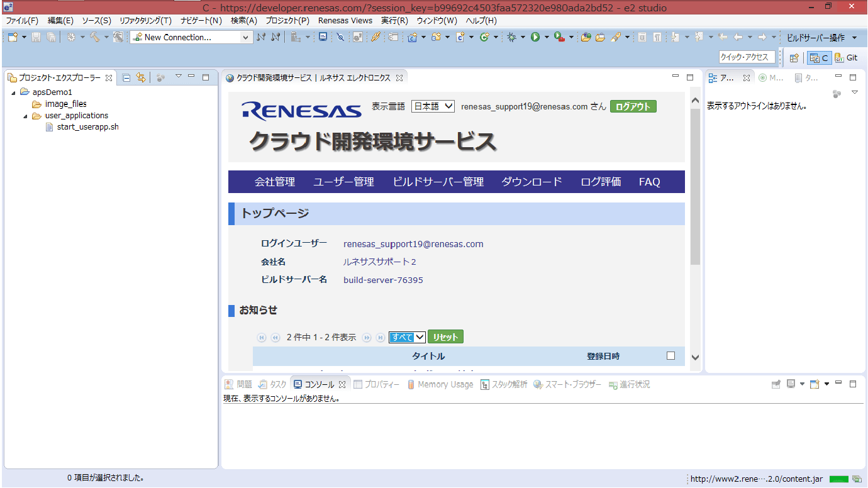Open 会社管理 in the navigation bar
The width and height of the screenshot is (868, 488).
[x=275, y=182]
